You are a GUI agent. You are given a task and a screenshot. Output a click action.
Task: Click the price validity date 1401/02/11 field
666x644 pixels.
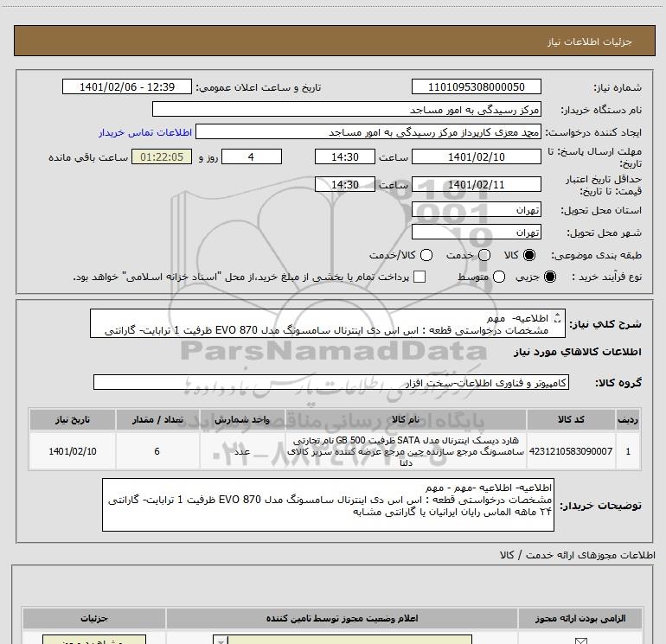476,184
